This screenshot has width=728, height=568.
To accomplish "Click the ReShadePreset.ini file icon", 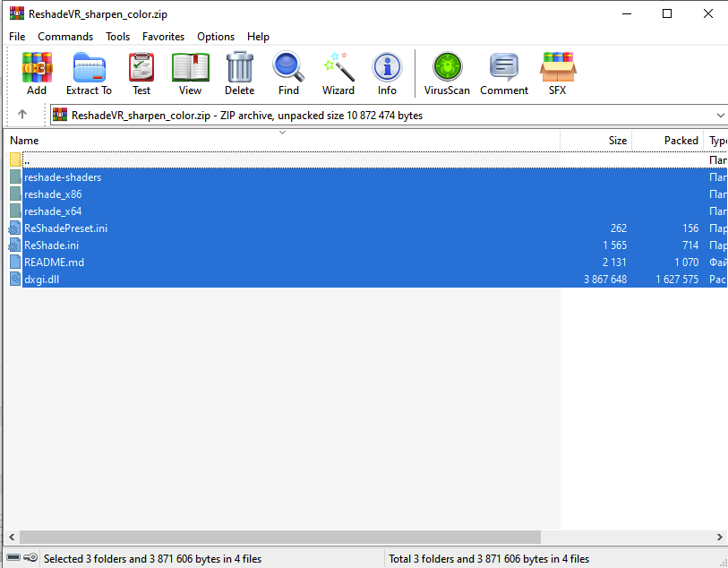I will (15, 228).
